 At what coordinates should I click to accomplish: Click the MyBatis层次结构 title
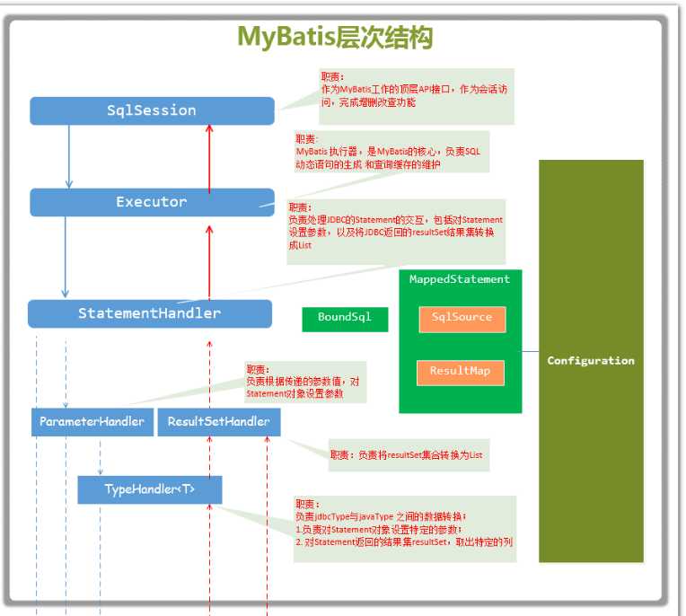pos(335,37)
